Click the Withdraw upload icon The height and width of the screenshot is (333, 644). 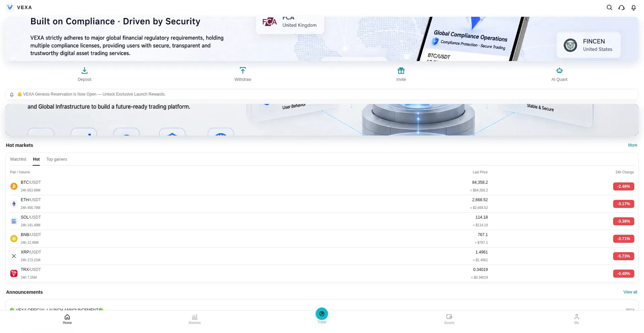(x=243, y=70)
